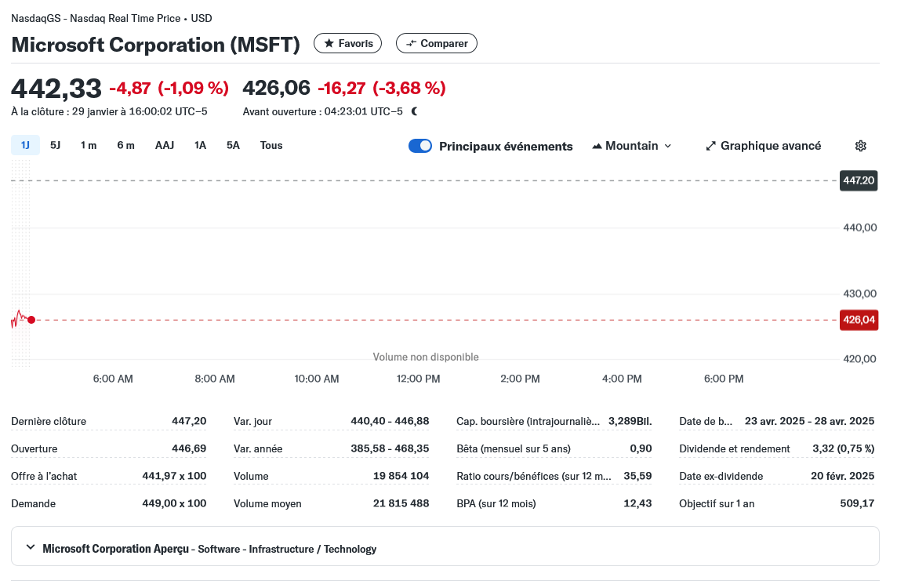Viewport: 897px width, 588px height.
Task: Click the Comparer button
Action: pyautogui.click(x=437, y=43)
